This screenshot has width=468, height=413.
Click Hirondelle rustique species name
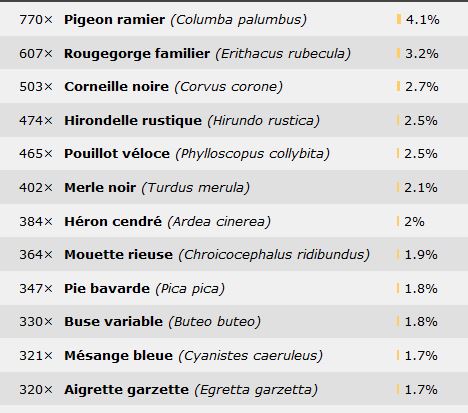[x=133, y=120]
